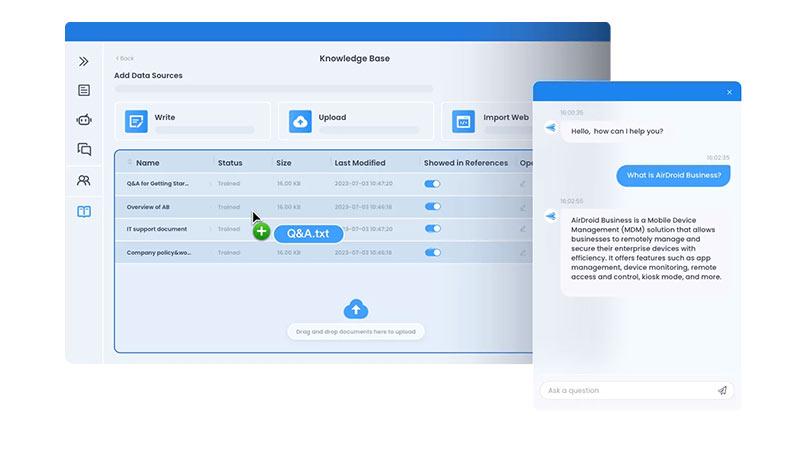The width and height of the screenshot is (800, 450).
Task: Click the Upload cloud icon
Action: tap(300, 121)
